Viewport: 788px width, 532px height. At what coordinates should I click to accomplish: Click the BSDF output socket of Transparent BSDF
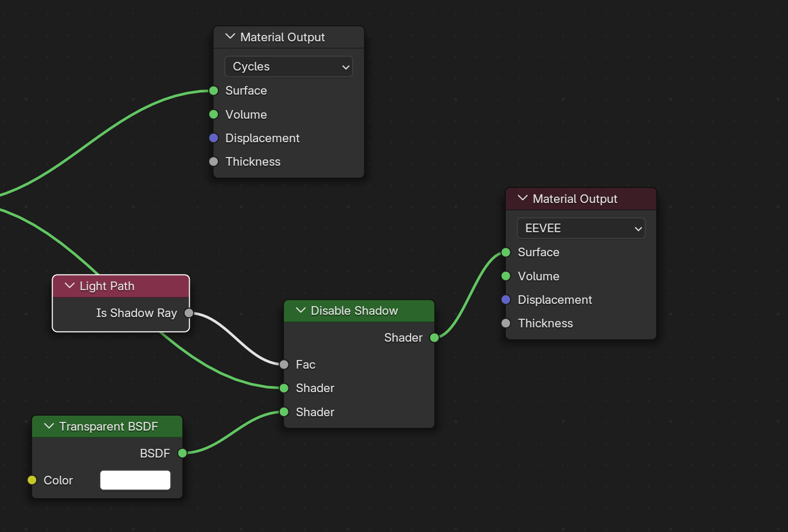[x=182, y=453]
